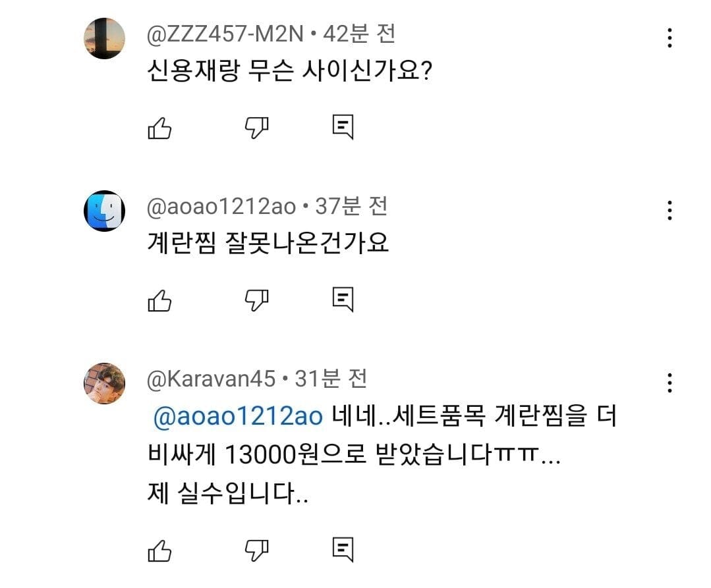Image resolution: width=711 pixels, height=588 pixels.
Task: Reply to the @Karavan45 comment
Action: coord(343,549)
